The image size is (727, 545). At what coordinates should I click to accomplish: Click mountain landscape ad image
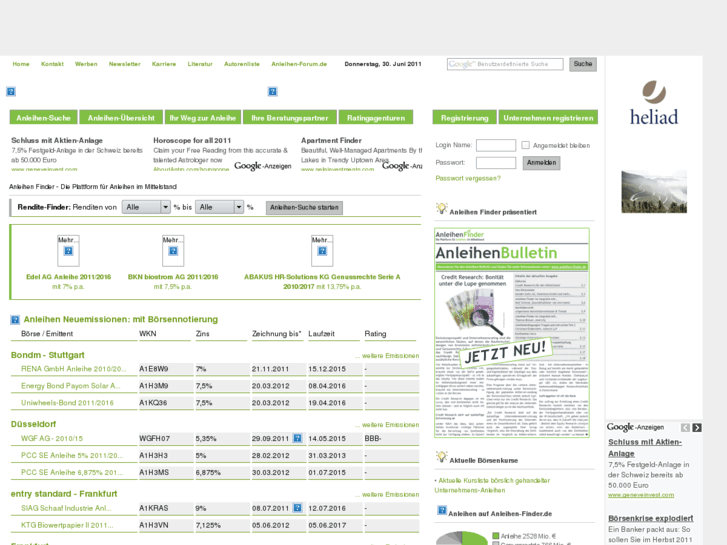(654, 192)
